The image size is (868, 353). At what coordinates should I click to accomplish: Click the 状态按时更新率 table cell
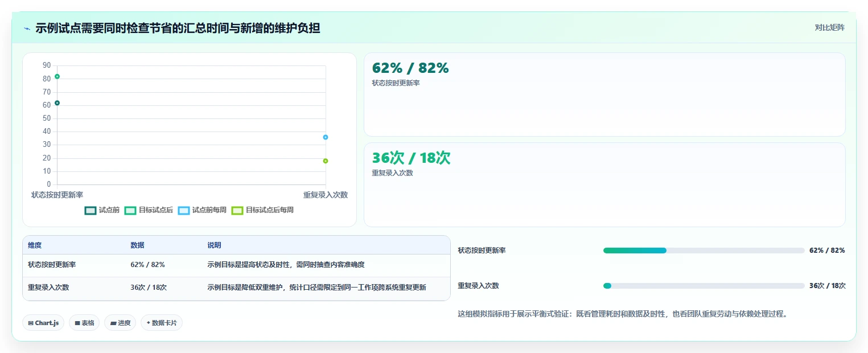point(52,265)
